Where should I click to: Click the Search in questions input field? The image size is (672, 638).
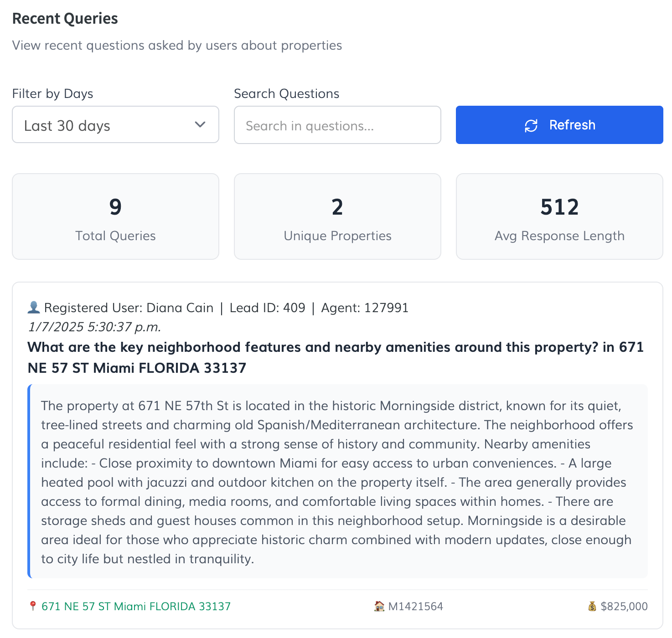(337, 125)
